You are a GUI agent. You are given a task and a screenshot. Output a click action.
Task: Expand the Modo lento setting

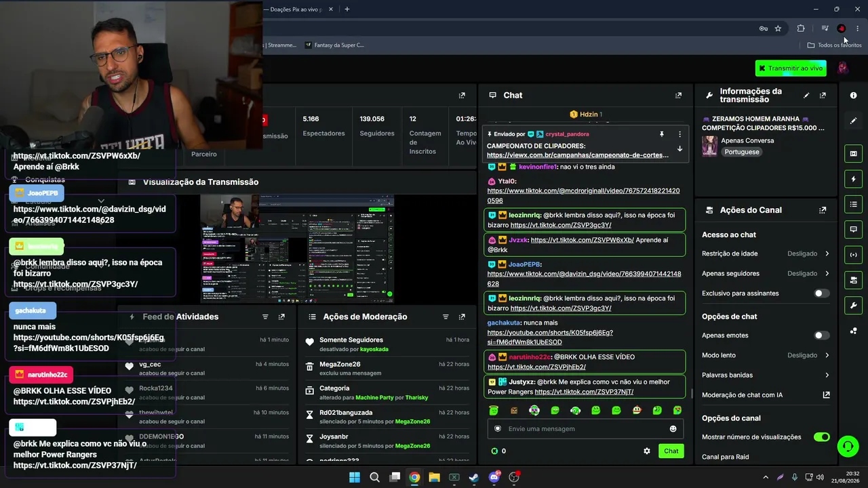766,355
